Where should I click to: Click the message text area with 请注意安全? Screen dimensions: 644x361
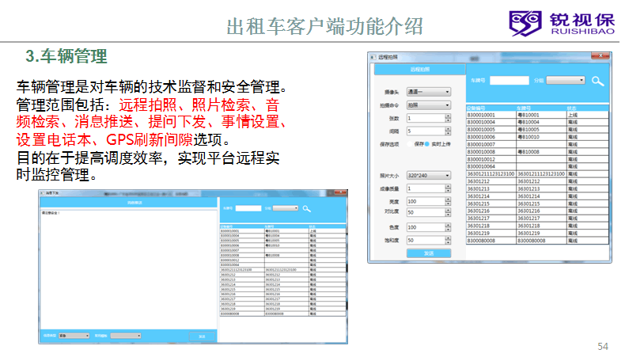pos(128,269)
